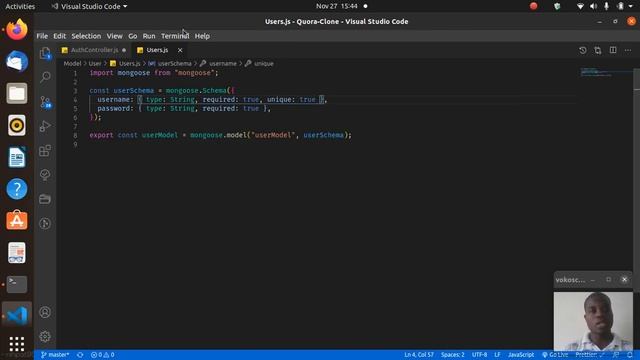Click the Prettier status bar item
Screen dimensions: 640x360
[589, 355]
